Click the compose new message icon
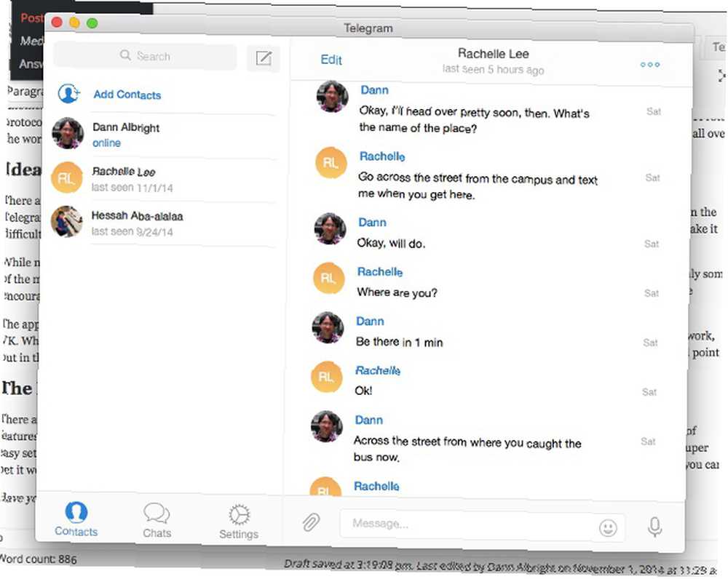This screenshot has height=579, width=728. 264,58
